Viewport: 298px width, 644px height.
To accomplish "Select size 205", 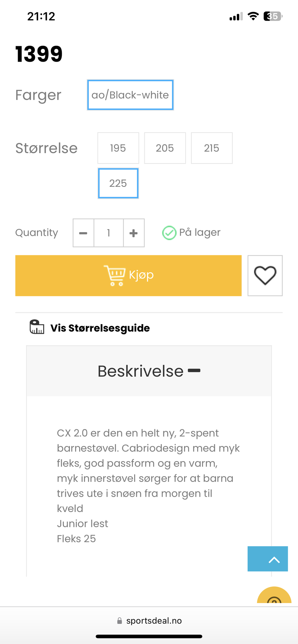I will pyautogui.click(x=165, y=148).
